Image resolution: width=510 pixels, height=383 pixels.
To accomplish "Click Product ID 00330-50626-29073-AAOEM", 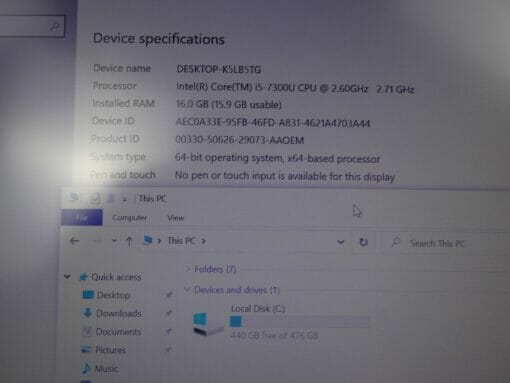I will pos(240,140).
